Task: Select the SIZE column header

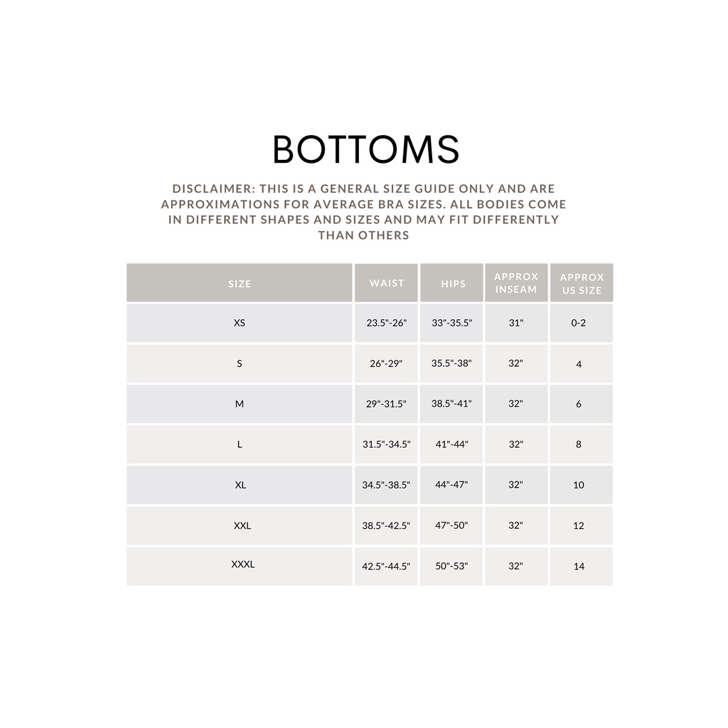Action: pyautogui.click(x=240, y=284)
